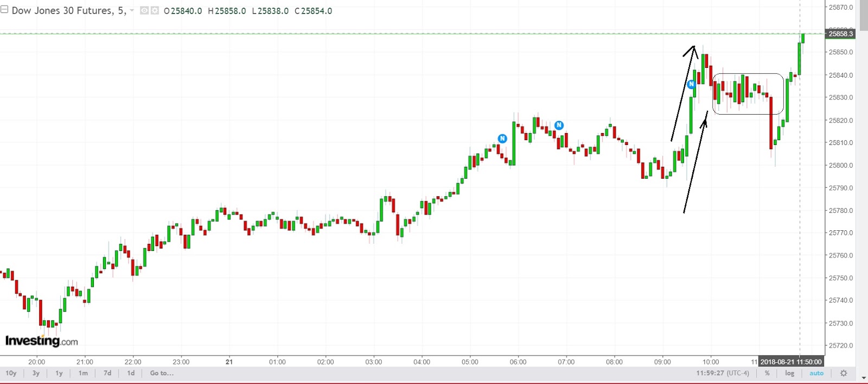Screen dimensions: 868x384
Task: Toggle the log scale
Action: tap(789, 373)
